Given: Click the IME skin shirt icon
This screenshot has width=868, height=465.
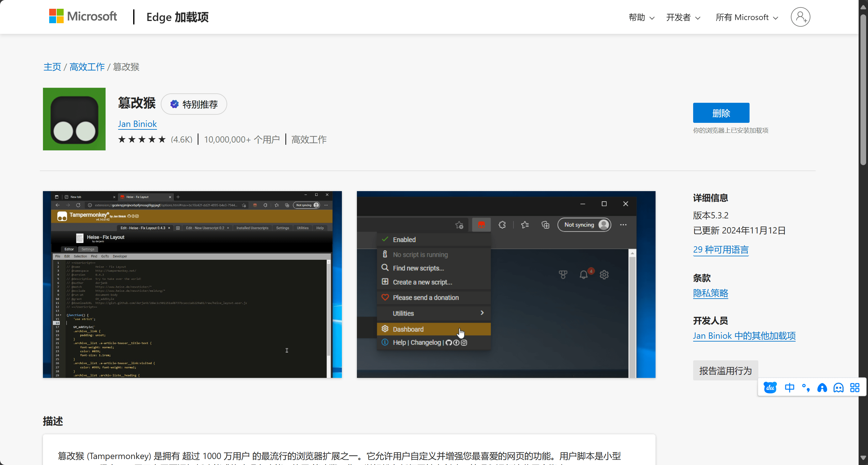Looking at the screenshot, I should [822, 388].
